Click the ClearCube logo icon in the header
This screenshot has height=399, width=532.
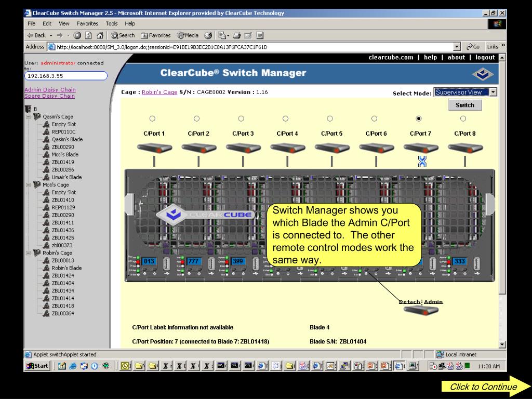483,74
